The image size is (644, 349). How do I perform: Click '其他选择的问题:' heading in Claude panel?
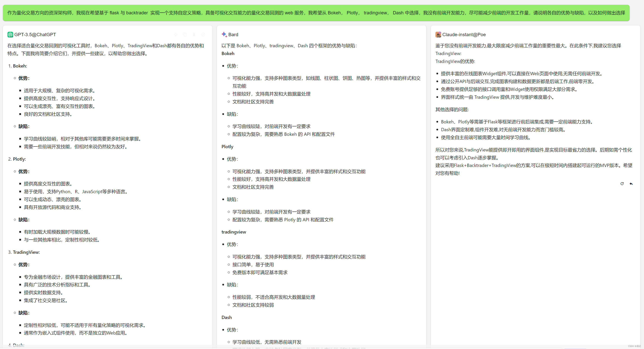click(452, 109)
